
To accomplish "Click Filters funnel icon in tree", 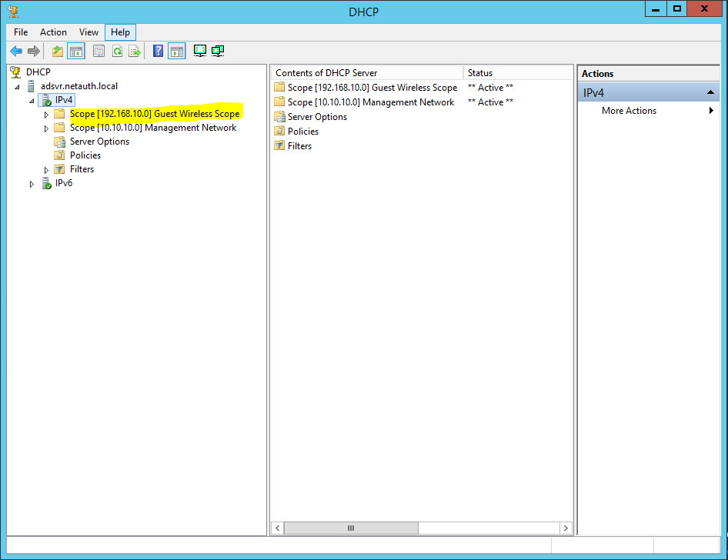I will tap(59, 169).
